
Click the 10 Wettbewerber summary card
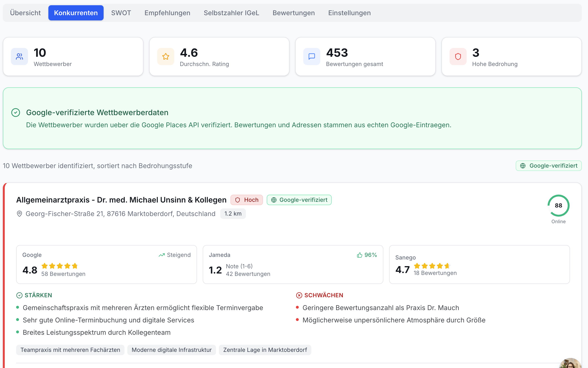click(x=73, y=57)
